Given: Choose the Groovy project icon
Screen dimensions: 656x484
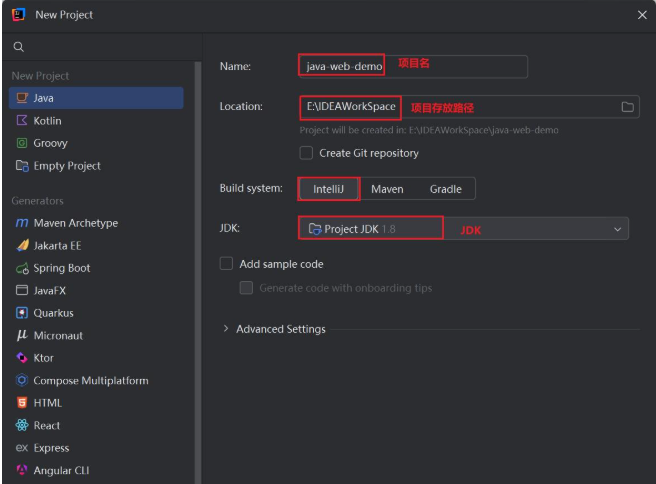Looking at the screenshot, I should pos(22,143).
